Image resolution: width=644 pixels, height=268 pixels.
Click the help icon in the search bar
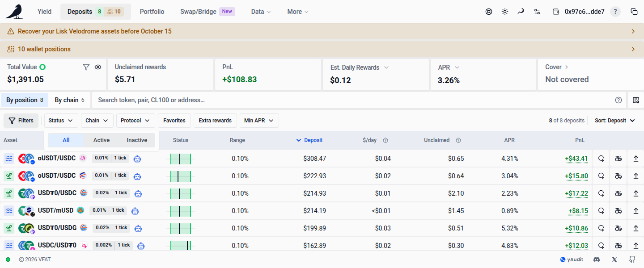619,100
